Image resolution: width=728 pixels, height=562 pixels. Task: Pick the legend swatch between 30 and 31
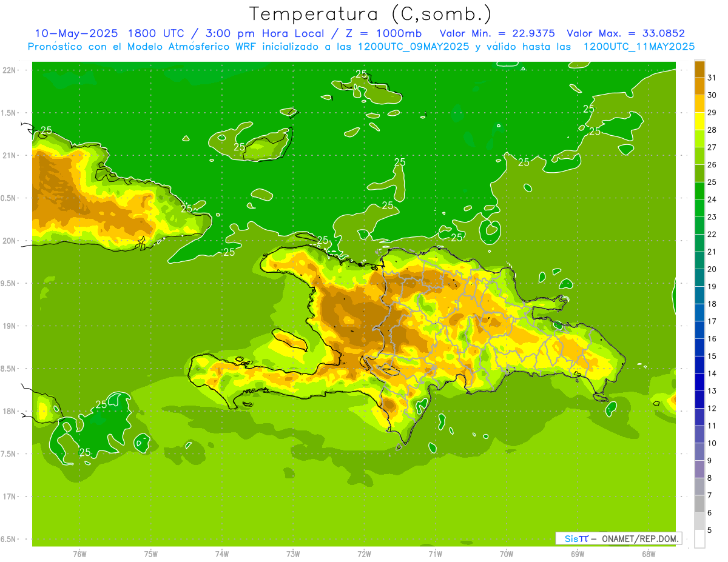699,86
